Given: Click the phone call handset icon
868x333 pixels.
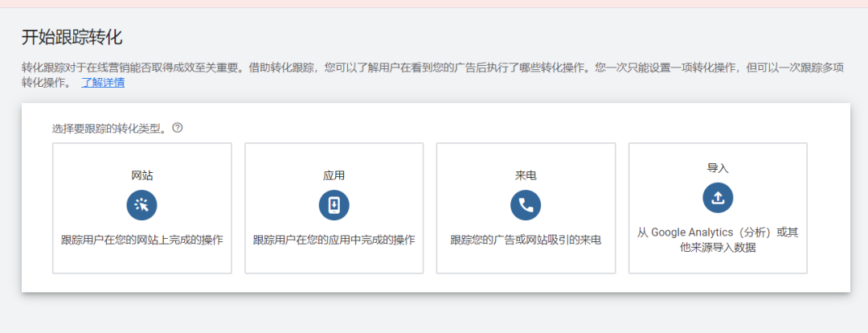Looking at the screenshot, I should (x=526, y=205).
